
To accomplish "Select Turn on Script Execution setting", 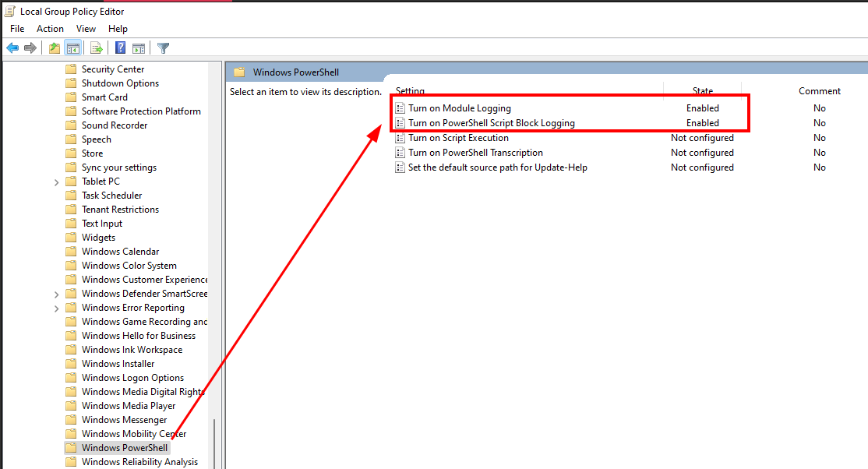I will pyautogui.click(x=458, y=138).
